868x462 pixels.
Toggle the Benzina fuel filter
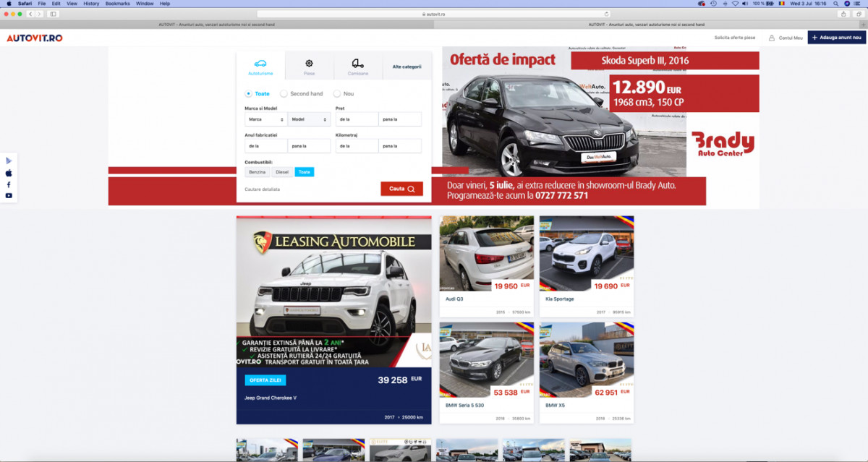[x=257, y=172]
